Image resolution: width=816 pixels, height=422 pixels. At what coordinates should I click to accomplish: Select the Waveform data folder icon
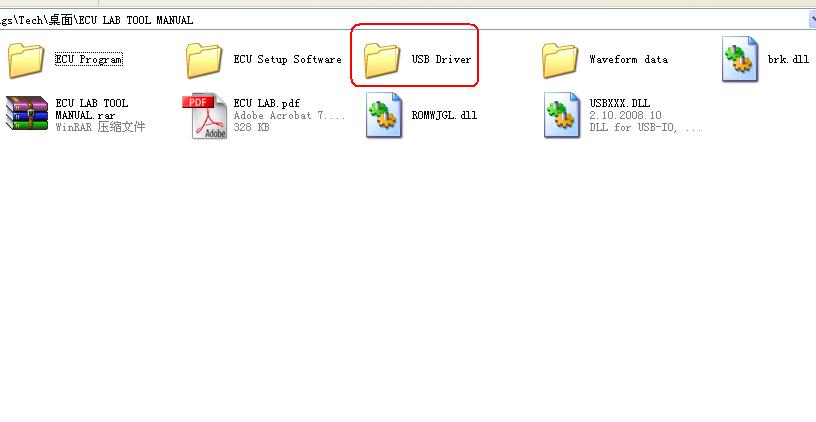coord(560,60)
